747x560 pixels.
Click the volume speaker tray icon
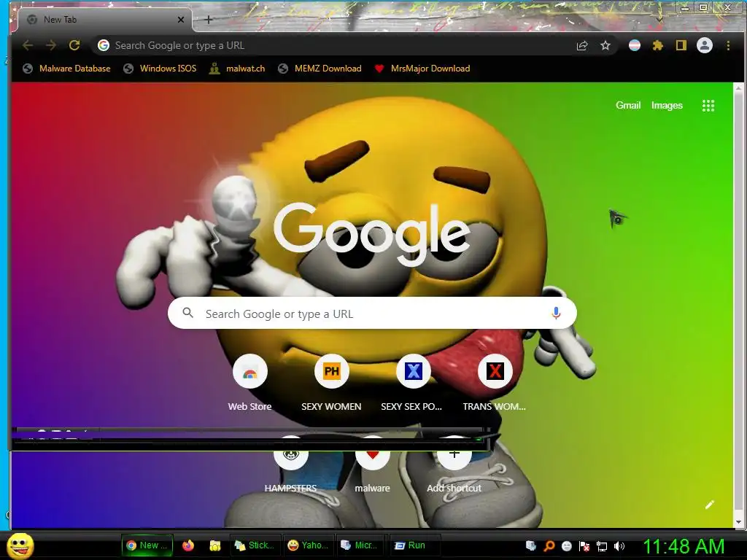click(x=619, y=546)
